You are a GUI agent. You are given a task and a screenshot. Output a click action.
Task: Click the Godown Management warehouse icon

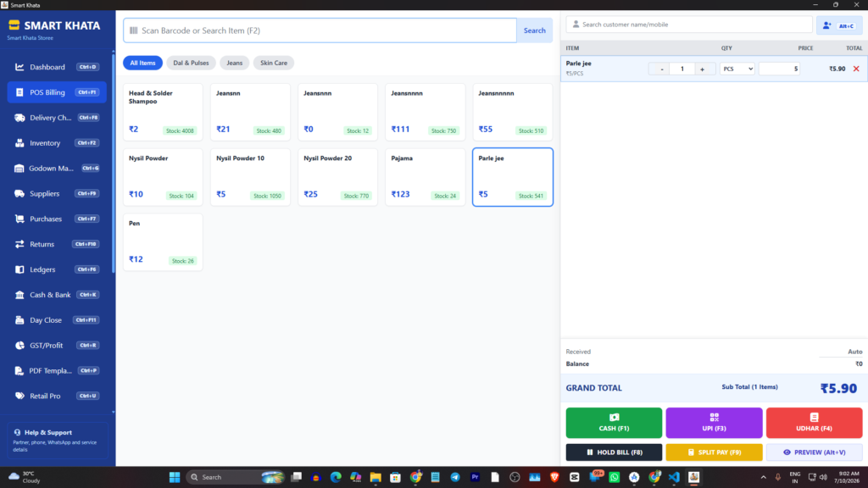tap(19, 169)
